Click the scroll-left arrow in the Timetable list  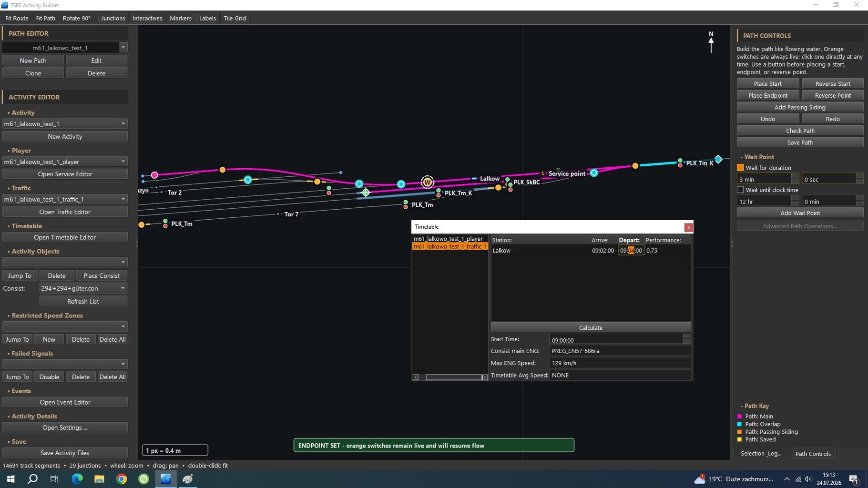point(416,377)
